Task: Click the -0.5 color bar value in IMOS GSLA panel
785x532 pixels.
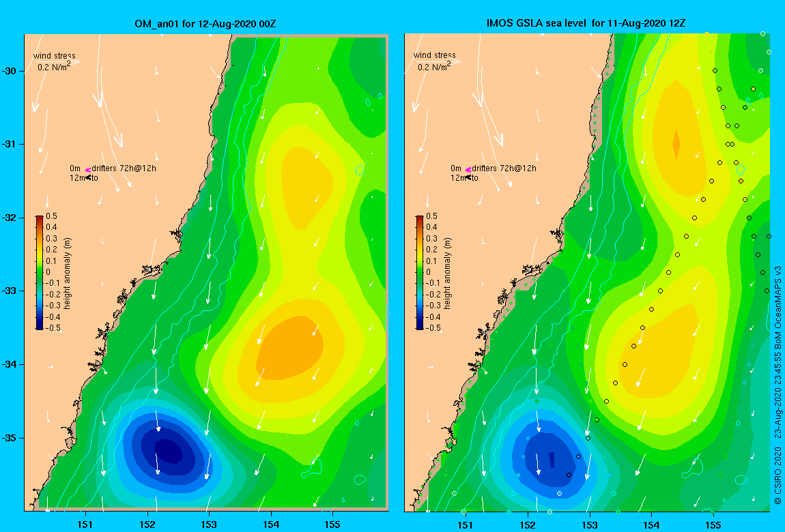Action: 433,328
